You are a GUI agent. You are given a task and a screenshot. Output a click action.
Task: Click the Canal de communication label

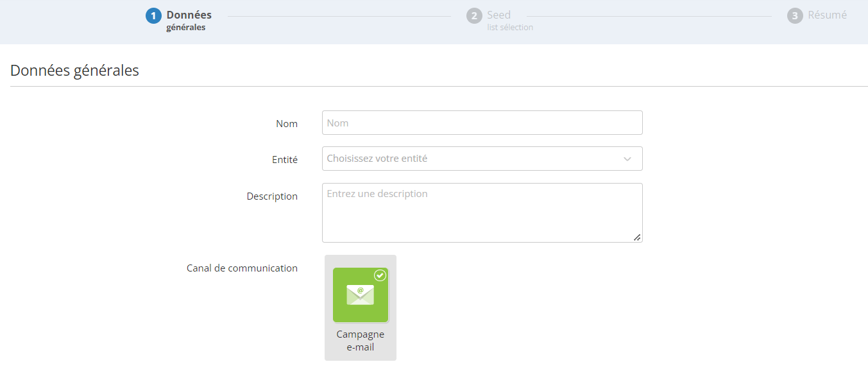pos(242,268)
